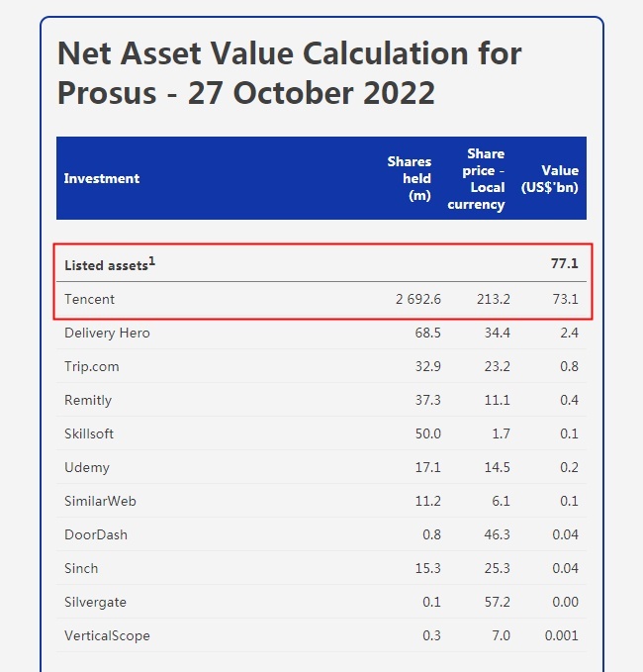Click the VerticalScope investment name
Image resolution: width=643 pixels, height=672 pixels.
coord(107,635)
